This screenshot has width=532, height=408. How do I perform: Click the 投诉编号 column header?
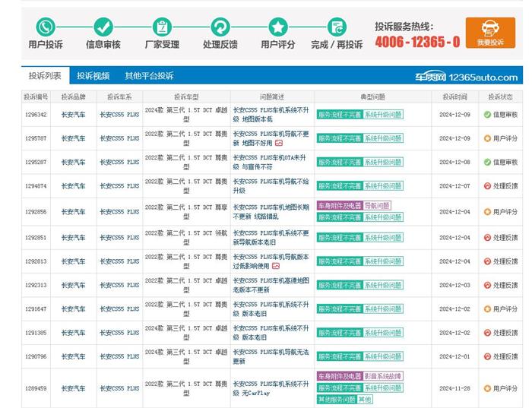click(x=36, y=97)
